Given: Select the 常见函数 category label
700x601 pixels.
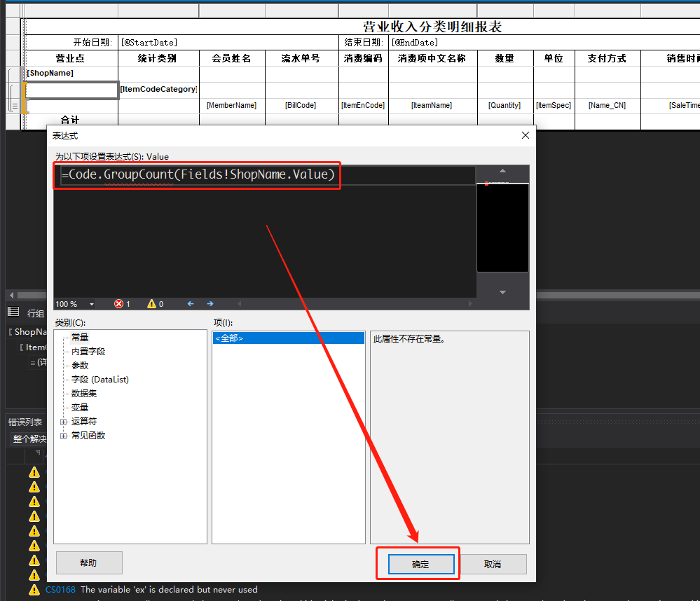Looking at the screenshot, I should [x=88, y=436].
